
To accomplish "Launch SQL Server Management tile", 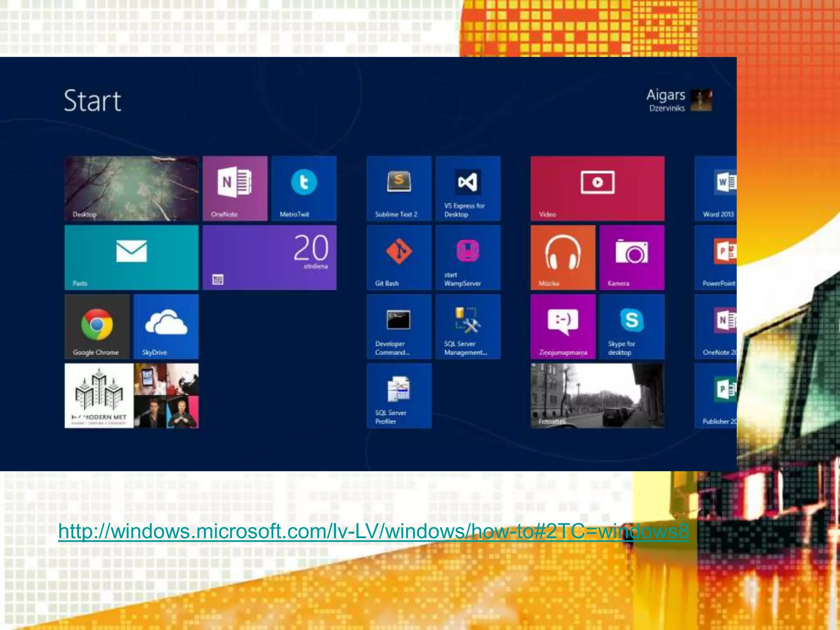I will [x=468, y=326].
